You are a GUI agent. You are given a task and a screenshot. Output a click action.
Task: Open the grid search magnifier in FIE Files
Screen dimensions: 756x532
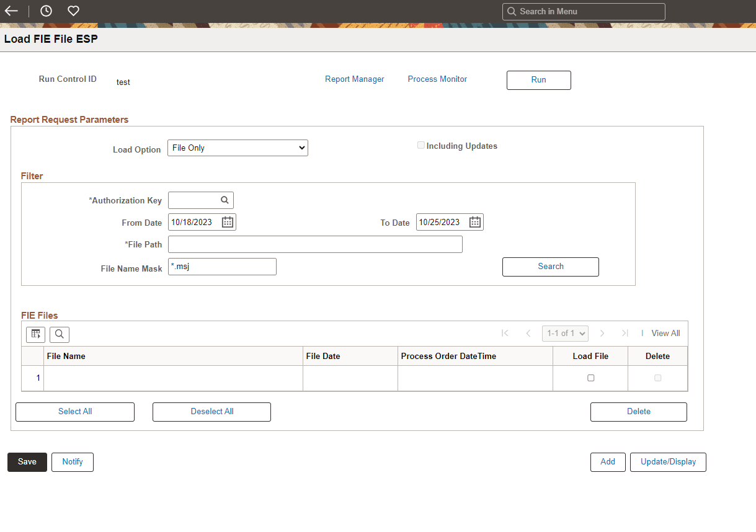tap(60, 334)
